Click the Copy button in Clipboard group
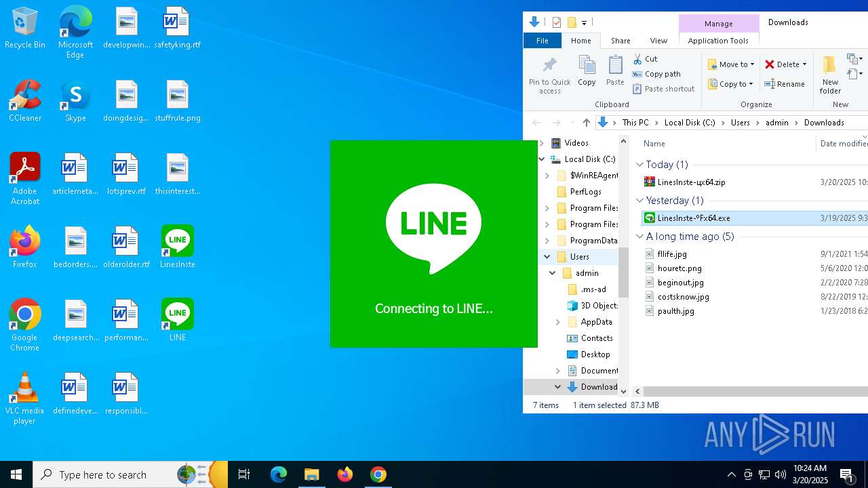Image resolution: width=868 pixels, height=488 pixels. (x=587, y=70)
